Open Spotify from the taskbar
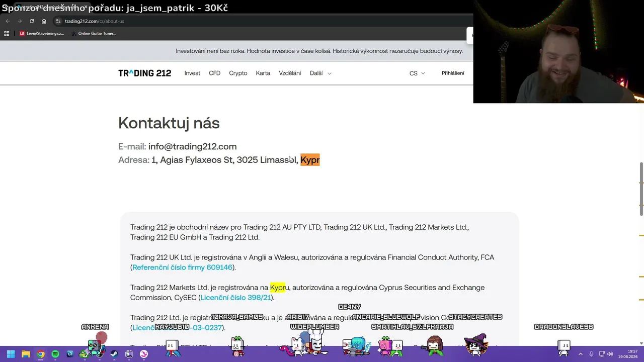644x362 pixels. [55, 354]
